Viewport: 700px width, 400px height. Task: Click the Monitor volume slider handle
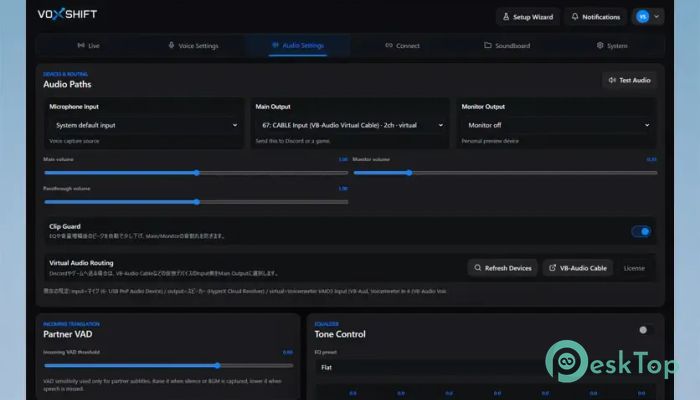pyautogui.click(x=409, y=173)
